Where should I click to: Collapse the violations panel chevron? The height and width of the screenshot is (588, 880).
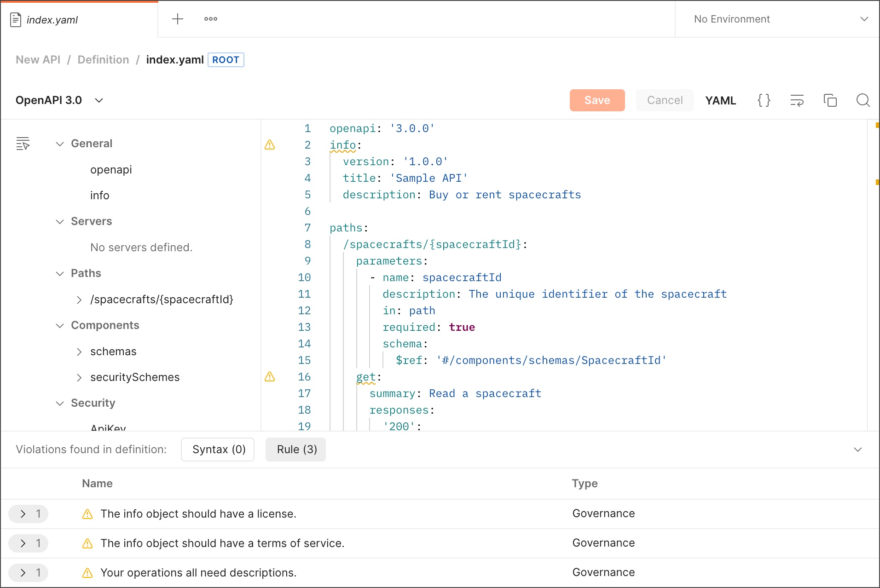857,449
